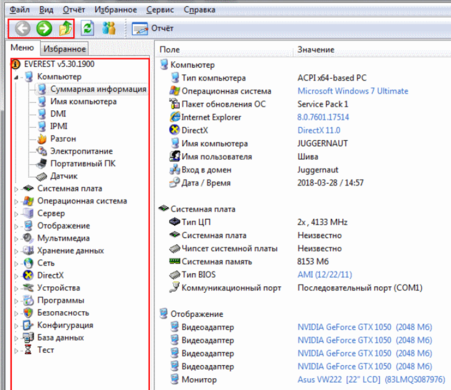The image size is (451, 390).
Task: Collapse the Компьютер tree node
Action: coord(16,77)
